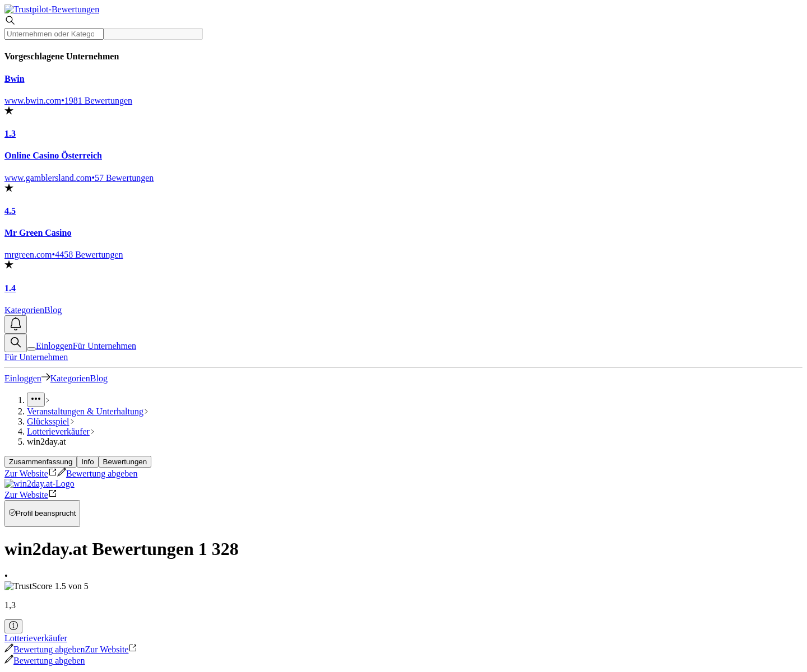Click the TrustScore 1.5 von 5 image
This screenshot has height=672, width=807.
point(47,586)
